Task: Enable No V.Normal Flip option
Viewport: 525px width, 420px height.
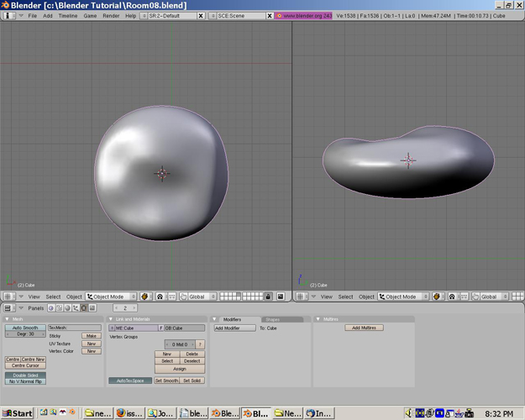Action: (25, 381)
